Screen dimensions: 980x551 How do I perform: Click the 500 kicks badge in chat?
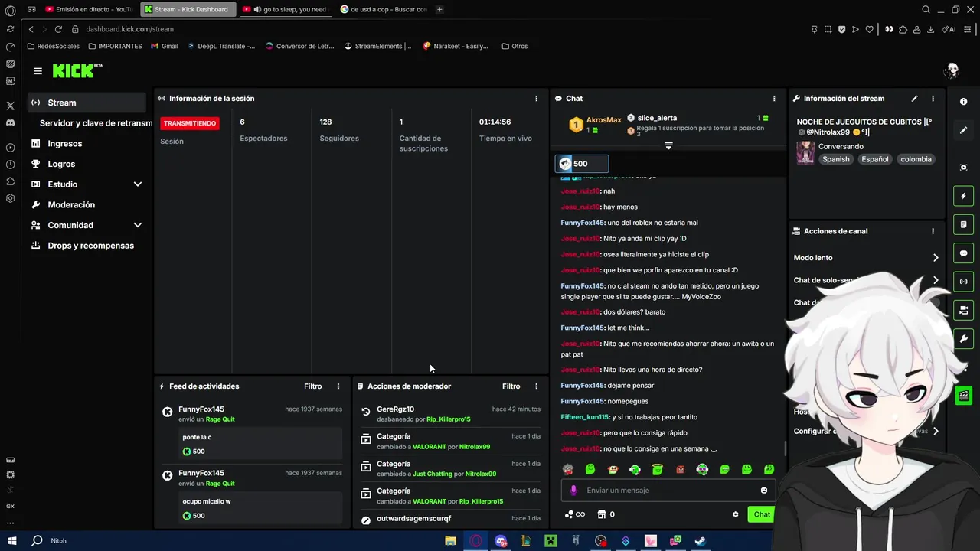[581, 164]
